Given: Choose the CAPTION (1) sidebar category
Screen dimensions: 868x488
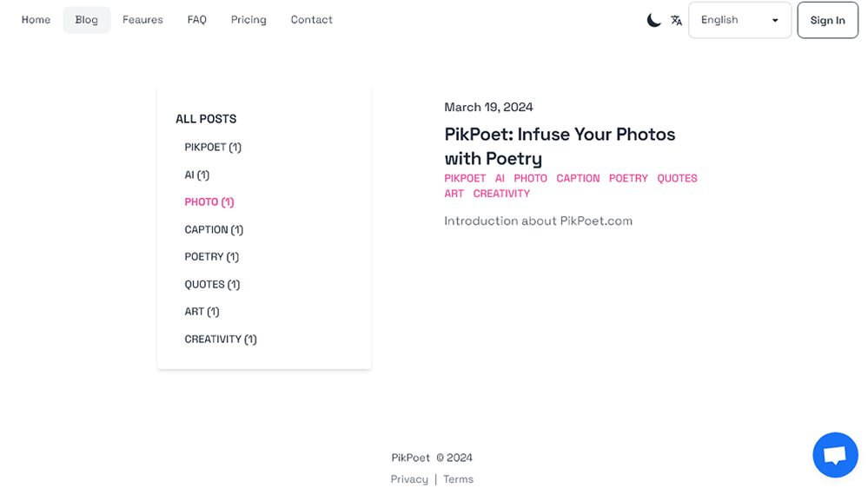Looking at the screenshot, I should (214, 229).
